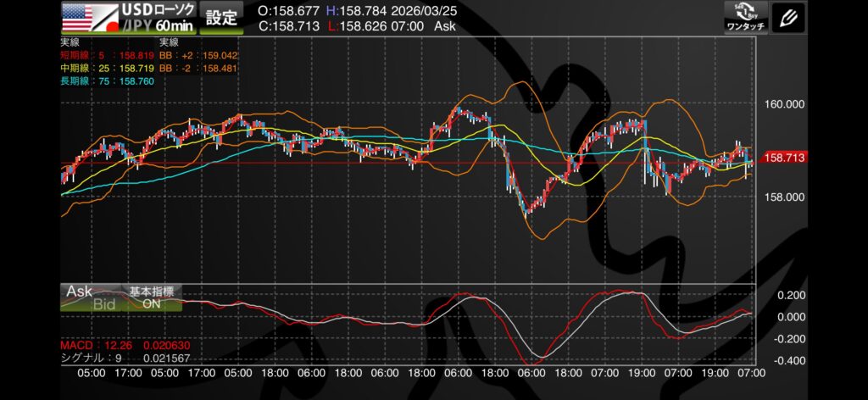
Task: Open the USD/JPY 60min chart type selector
Action: point(158,18)
